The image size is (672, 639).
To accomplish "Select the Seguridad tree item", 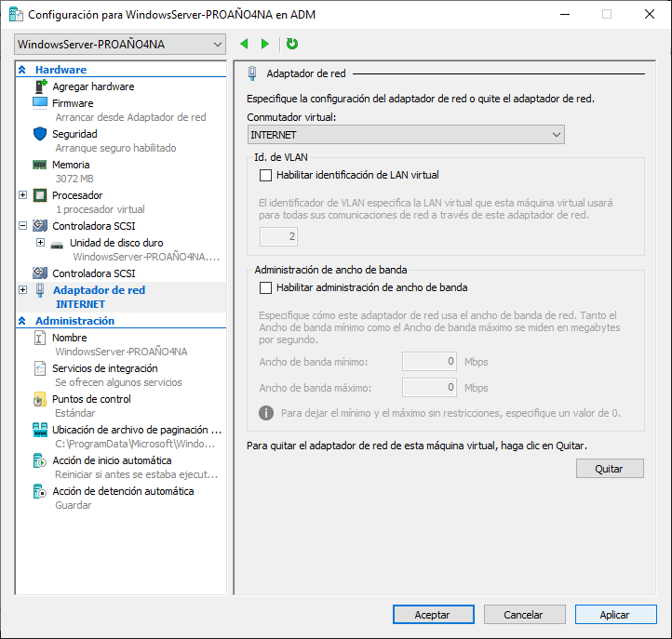I will (74, 134).
